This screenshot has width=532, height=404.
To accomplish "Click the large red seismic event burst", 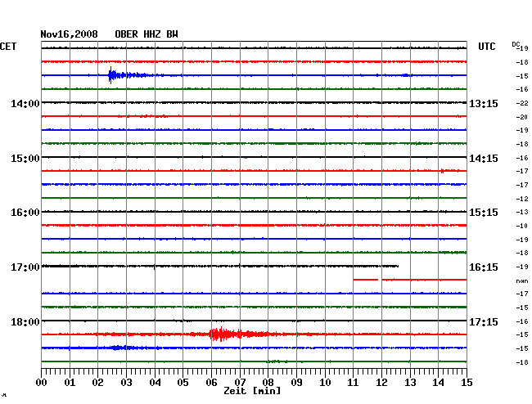I will pyautogui.click(x=237, y=334).
